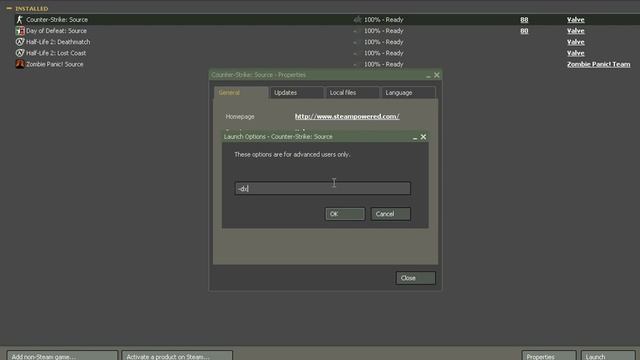Select Half-Life 2: Lost Coast row
Screen dimensions: 640x360
[x=327, y=53]
